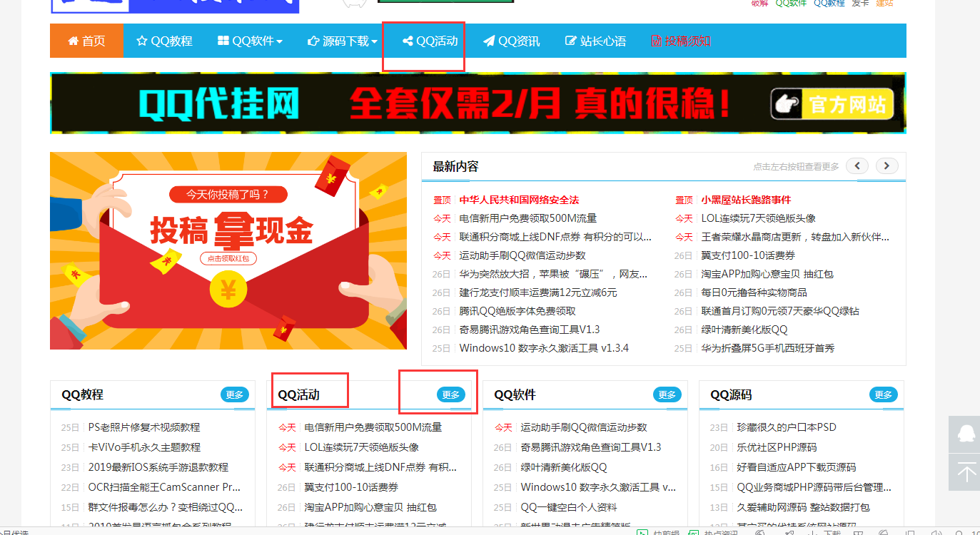Expand the QQ软件 navigation dropdown
This screenshot has height=535, width=980.
pyautogui.click(x=249, y=41)
